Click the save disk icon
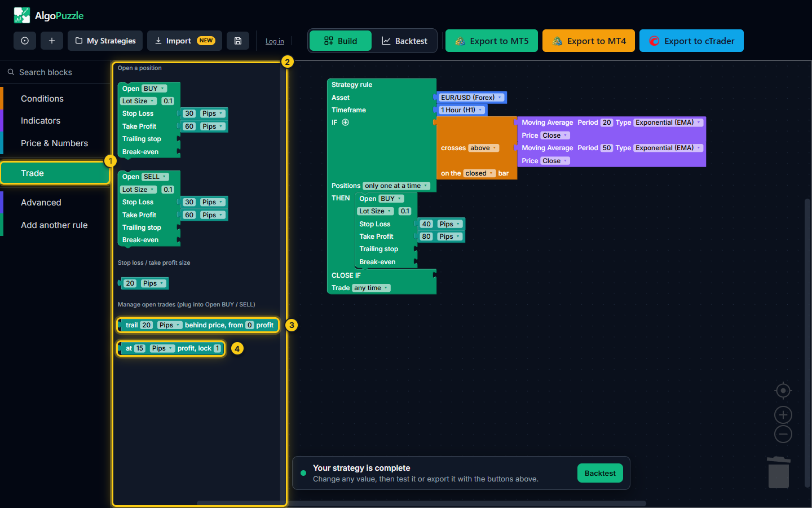 point(238,41)
